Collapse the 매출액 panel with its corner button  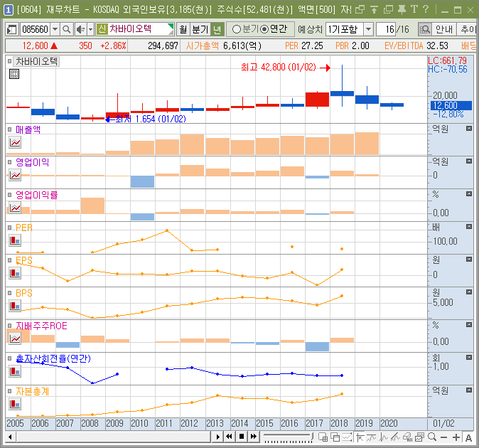pos(469,128)
